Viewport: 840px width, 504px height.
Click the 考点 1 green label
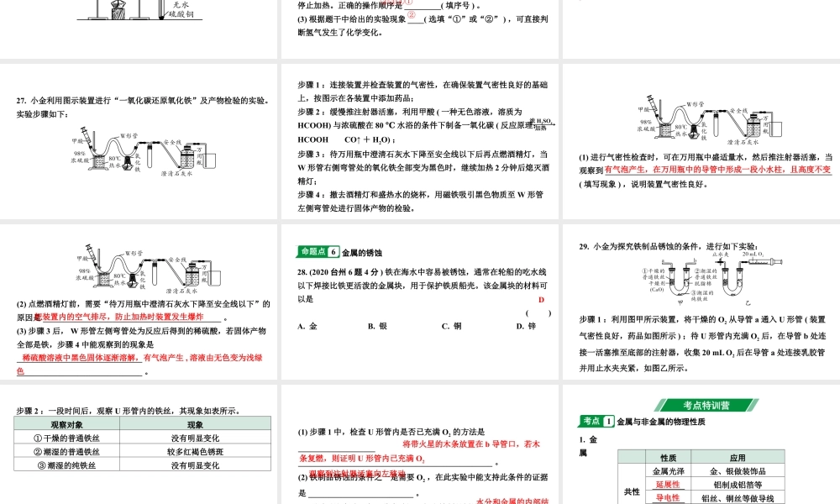[597, 421]
